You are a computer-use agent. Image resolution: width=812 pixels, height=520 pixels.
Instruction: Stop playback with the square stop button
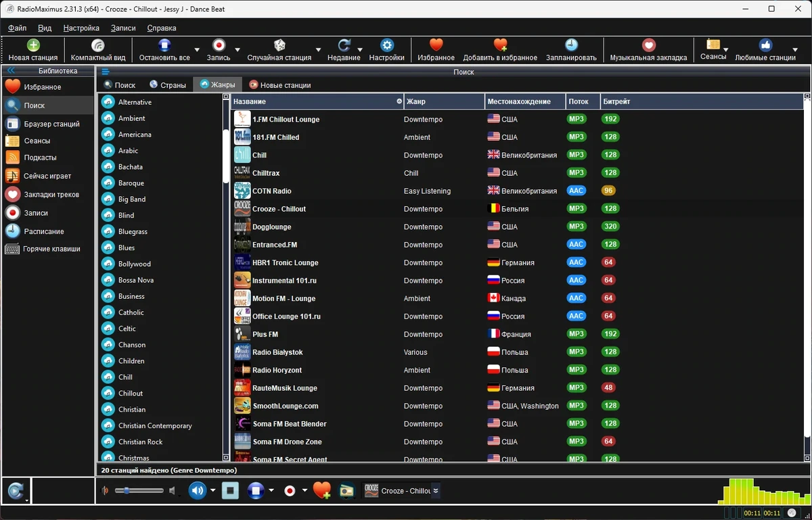[230, 490]
